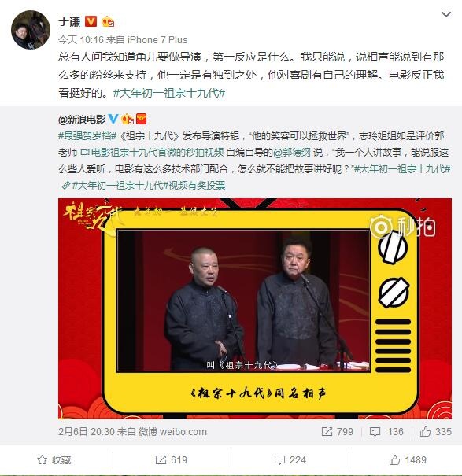Click the orange verified V badge beside 于谦
Screen dimensions: 462x476
91,21
